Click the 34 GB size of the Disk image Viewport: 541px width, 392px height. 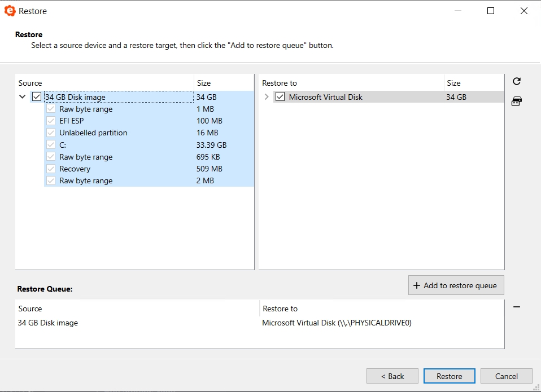(x=206, y=97)
